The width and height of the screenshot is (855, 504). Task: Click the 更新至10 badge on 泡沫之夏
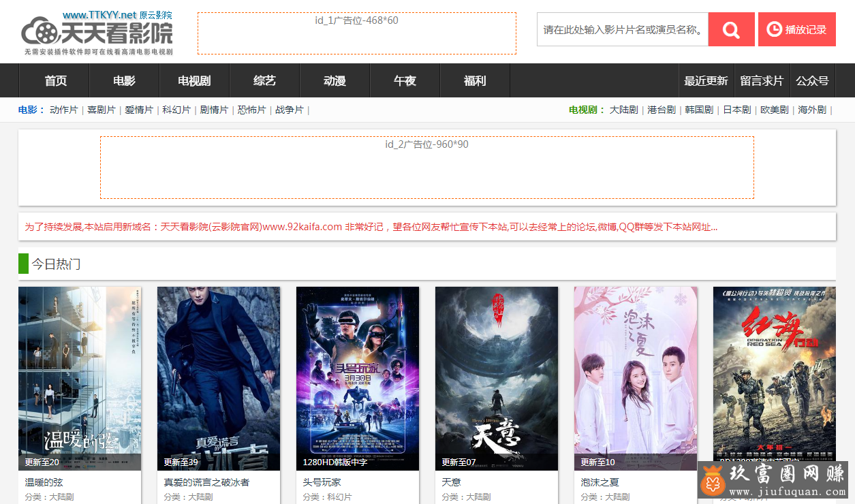coord(598,462)
